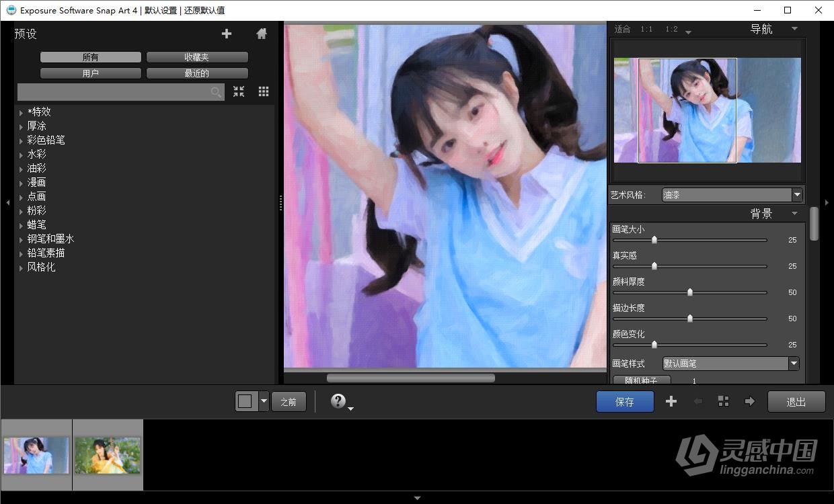Click the 随机种子 random seed button
The width and height of the screenshot is (834, 504).
pyautogui.click(x=642, y=380)
